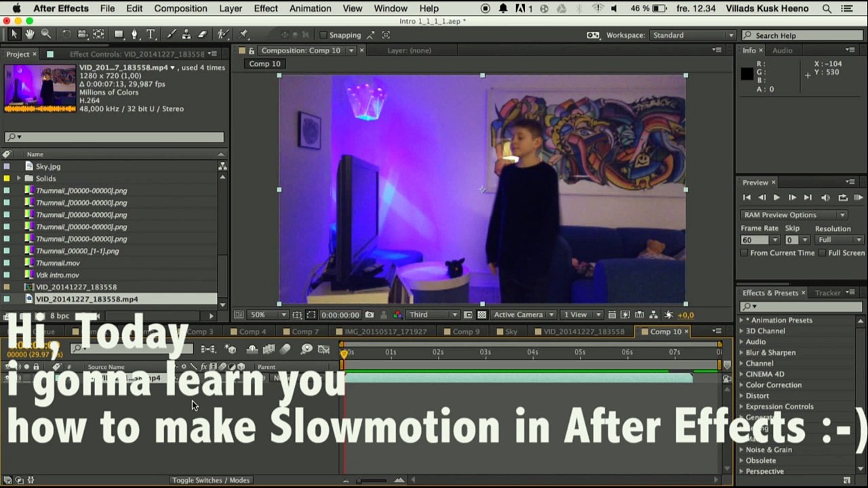Select the Pen tool

(x=134, y=35)
